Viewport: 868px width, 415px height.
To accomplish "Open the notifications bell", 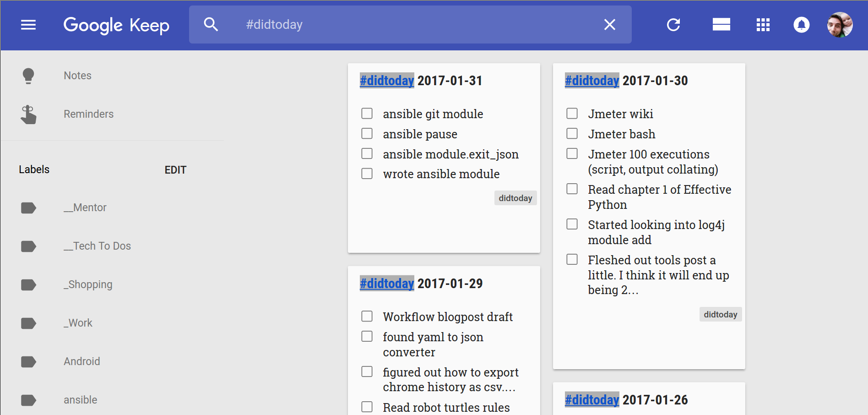I will (801, 25).
